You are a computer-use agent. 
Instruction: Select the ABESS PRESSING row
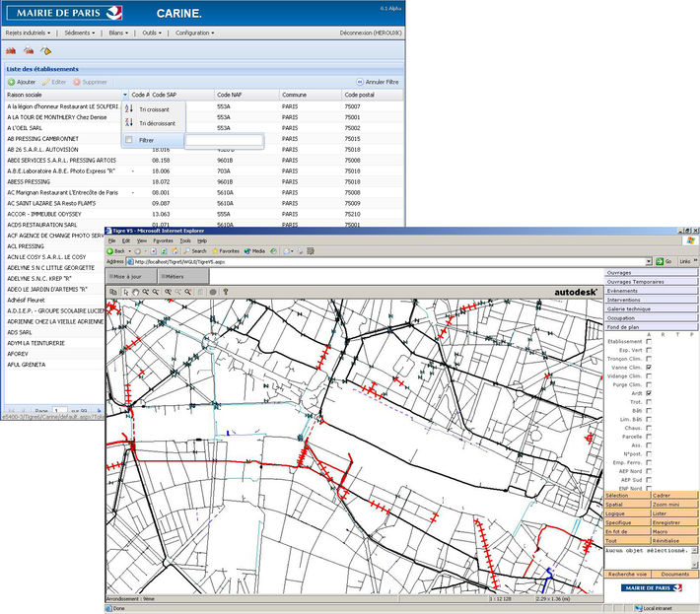(x=203, y=181)
